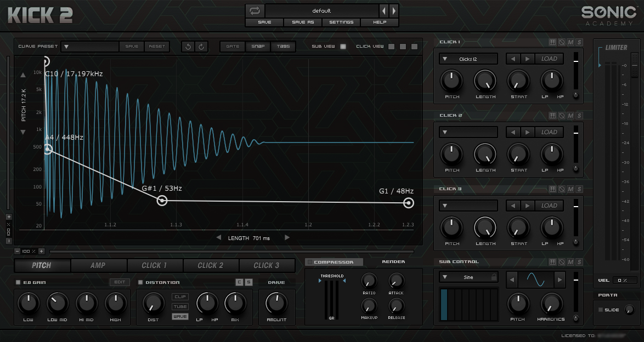Switch to the PITCH tab
644x342 pixels.
[42, 265]
